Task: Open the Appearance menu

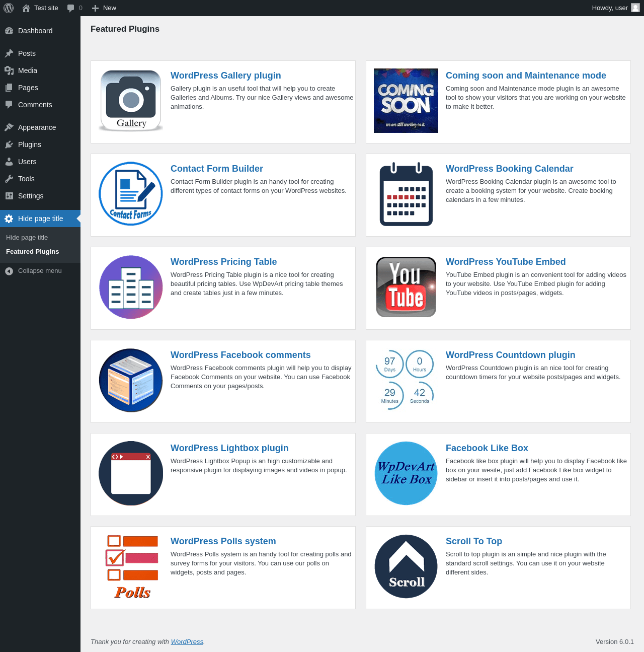Action: pos(40,127)
